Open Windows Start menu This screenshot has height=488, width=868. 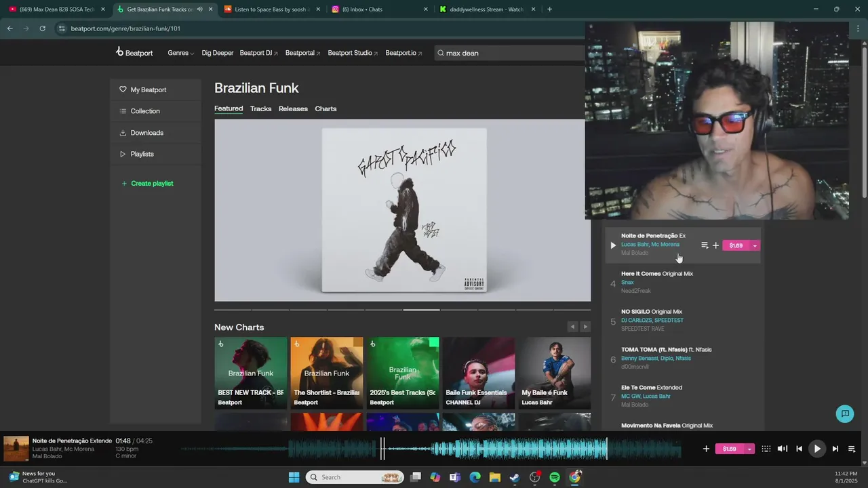pos(294,477)
